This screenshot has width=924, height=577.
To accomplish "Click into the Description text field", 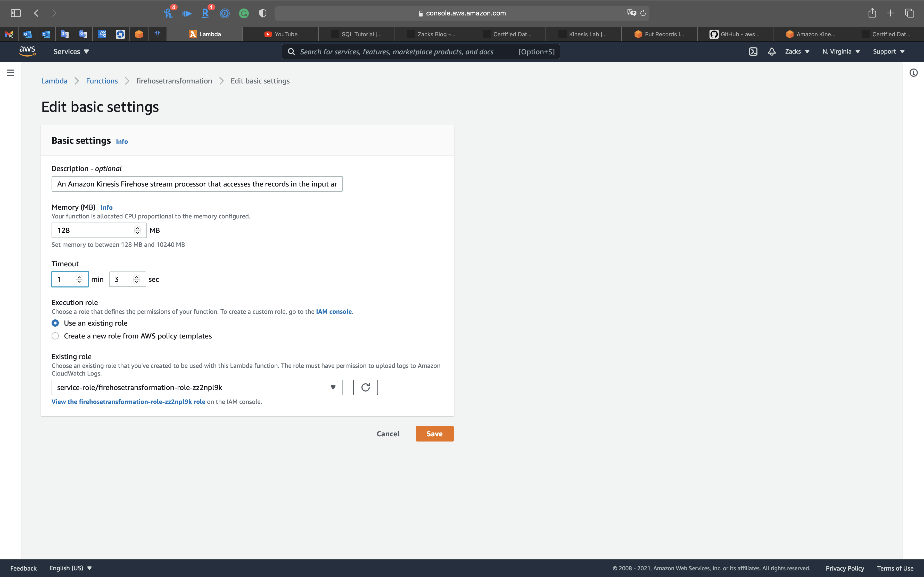I will [197, 184].
